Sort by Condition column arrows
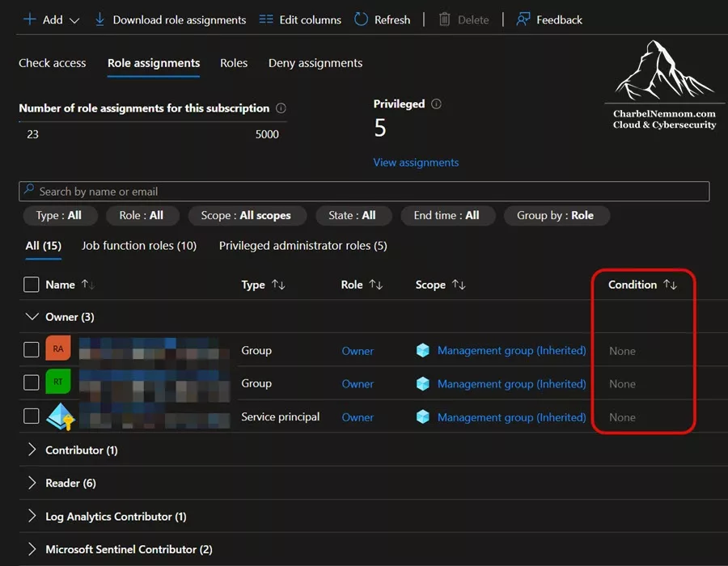This screenshot has height=566, width=728. tap(670, 285)
